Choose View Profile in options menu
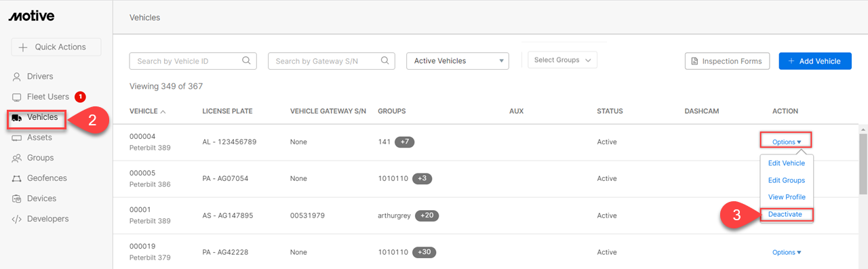868x269 pixels. pyautogui.click(x=787, y=197)
